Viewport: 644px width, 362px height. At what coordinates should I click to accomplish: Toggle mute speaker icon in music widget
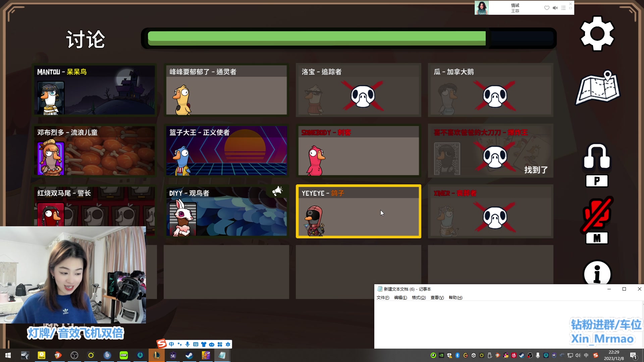[555, 8]
